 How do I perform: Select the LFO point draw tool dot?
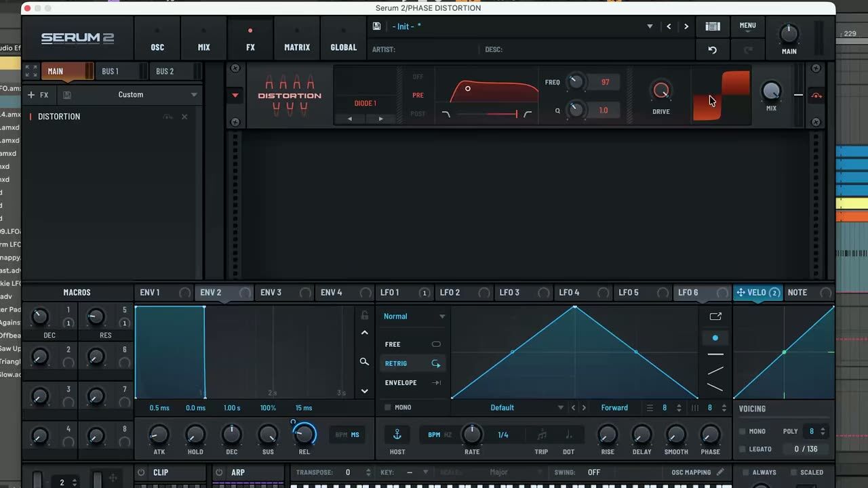[x=715, y=338]
